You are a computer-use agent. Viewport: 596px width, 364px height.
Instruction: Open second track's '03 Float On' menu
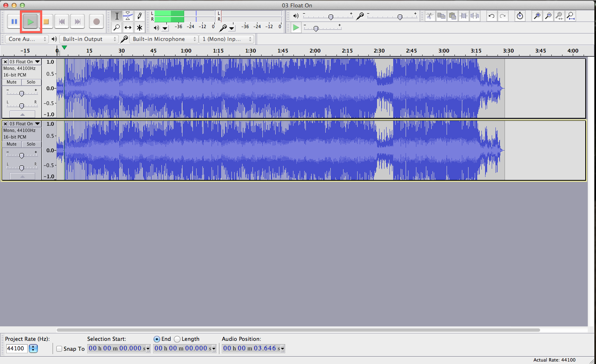click(x=25, y=124)
